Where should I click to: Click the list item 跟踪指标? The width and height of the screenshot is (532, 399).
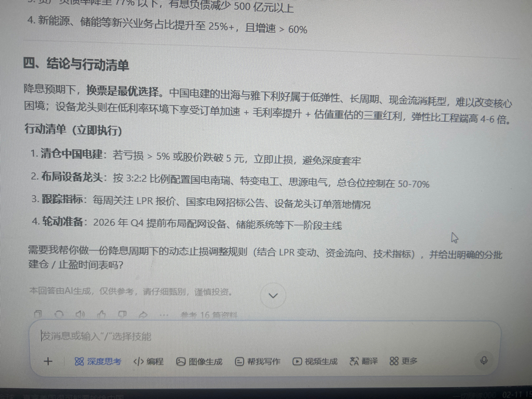[201, 202]
